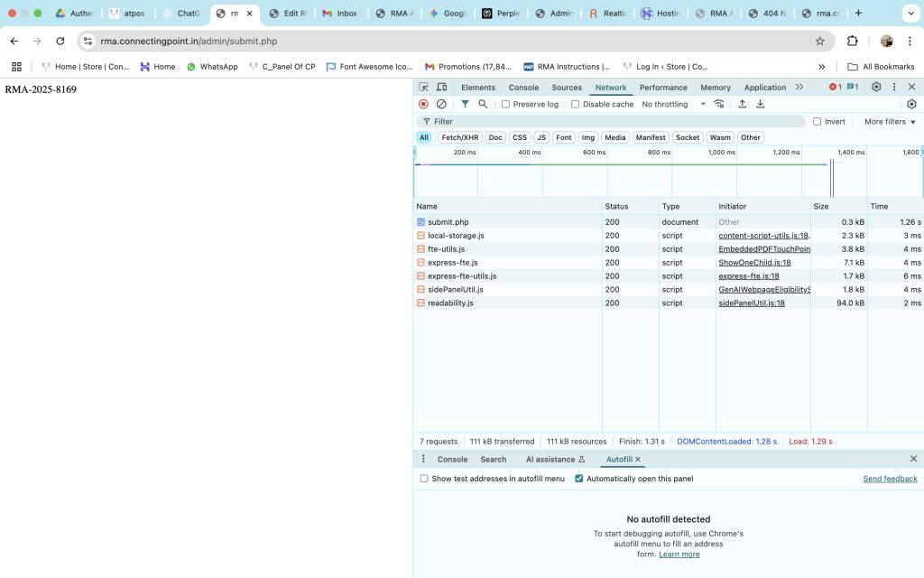Expand the More filters dropdown
The width and height of the screenshot is (924, 578).
pos(890,121)
